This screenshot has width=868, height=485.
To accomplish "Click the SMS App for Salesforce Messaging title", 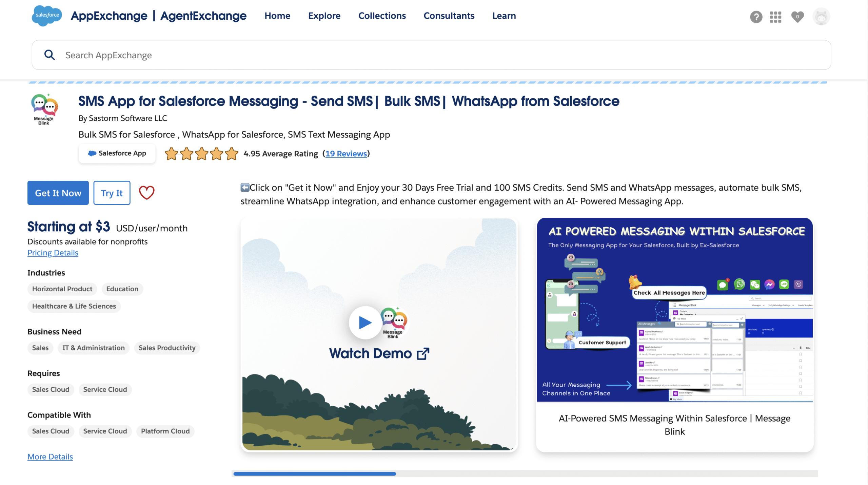I will pos(349,101).
